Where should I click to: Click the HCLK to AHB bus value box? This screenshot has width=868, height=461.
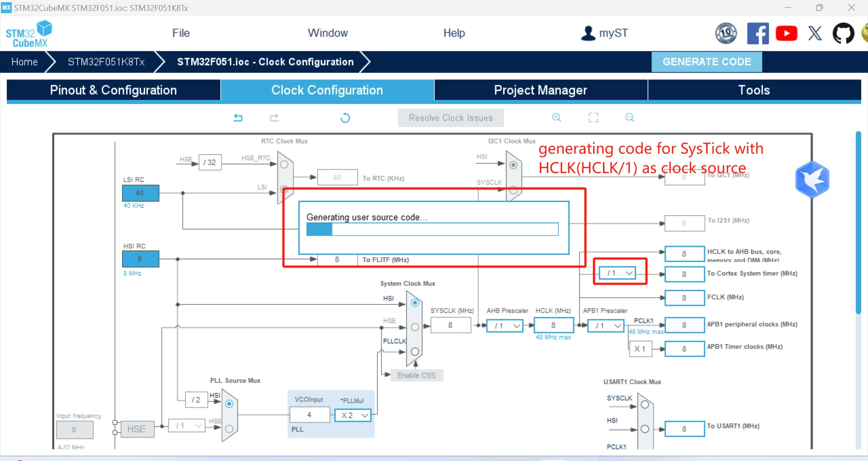click(684, 254)
